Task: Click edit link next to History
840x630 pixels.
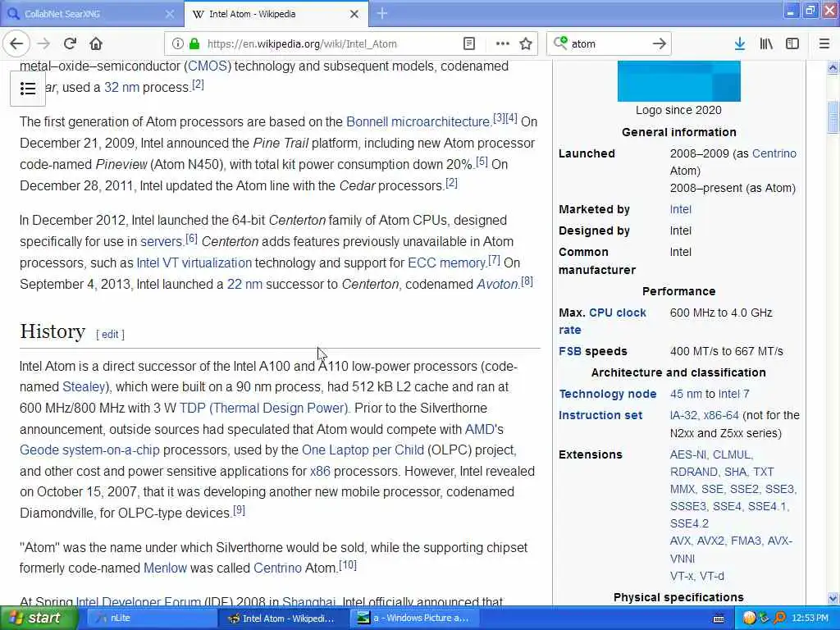Action: click(x=110, y=335)
